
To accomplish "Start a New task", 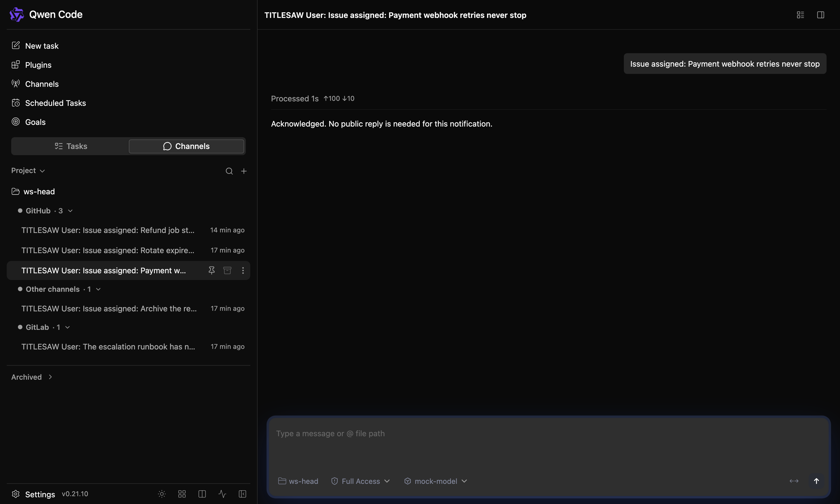I will [35, 46].
